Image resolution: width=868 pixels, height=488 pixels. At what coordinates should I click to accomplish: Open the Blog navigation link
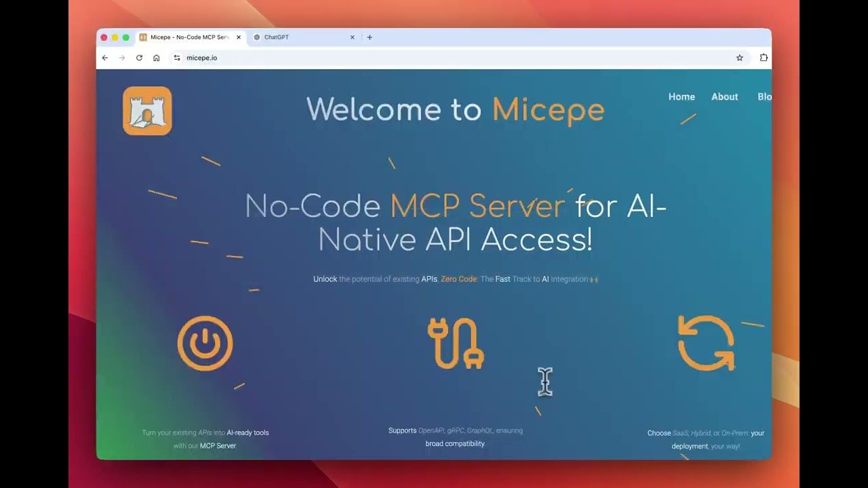tap(764, 97)
